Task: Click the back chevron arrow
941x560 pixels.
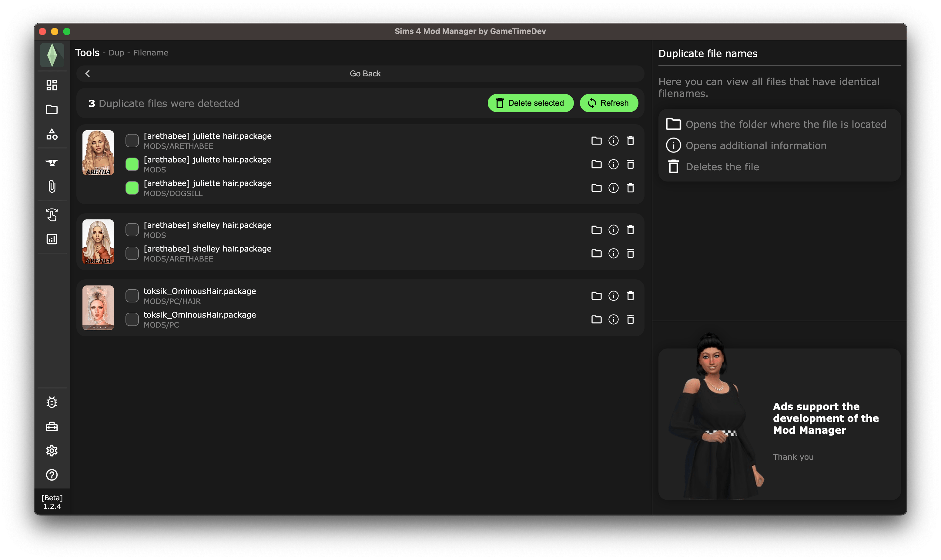Action: coord(88,74)
